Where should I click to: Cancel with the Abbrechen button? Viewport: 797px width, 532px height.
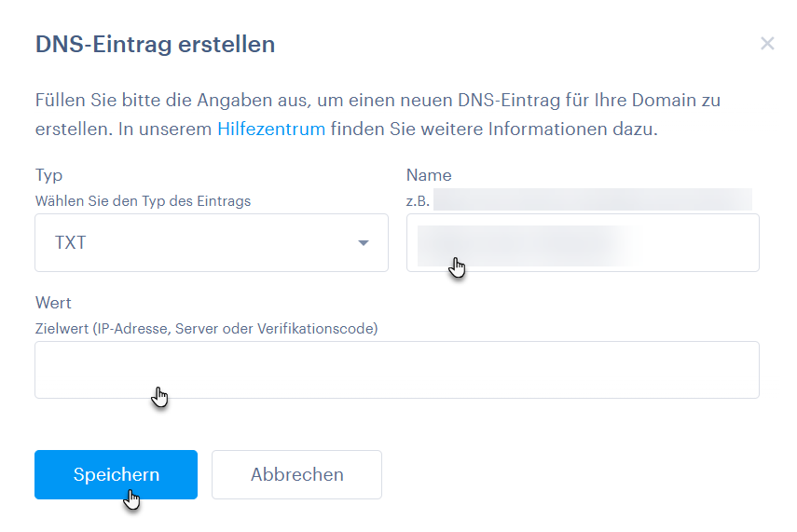tap(296, 475)
